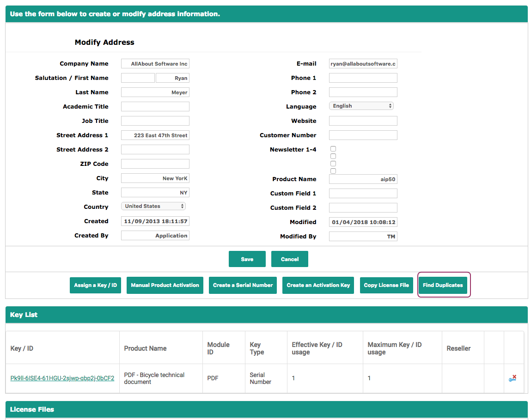Click Find Duplicates button

443,285
